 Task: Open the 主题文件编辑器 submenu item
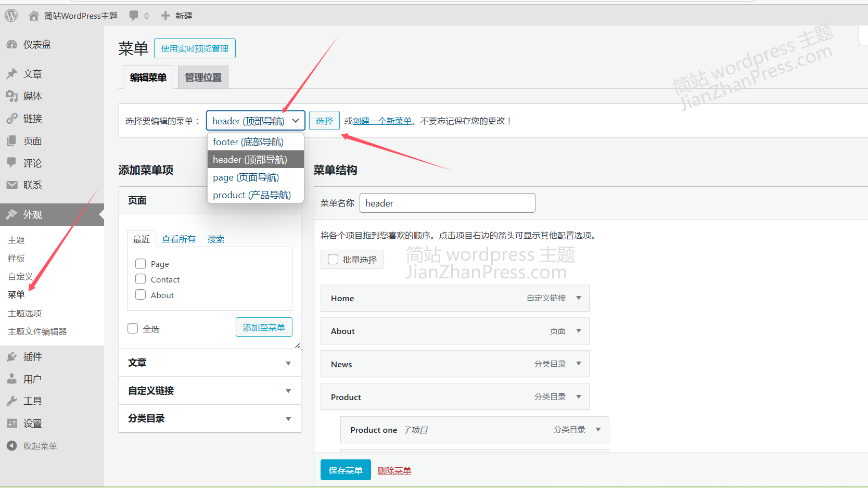coord(37,331)
